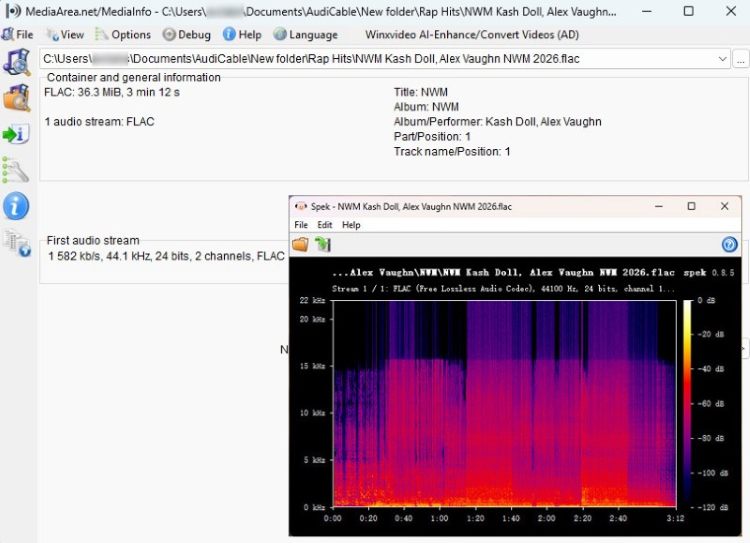Click '1 audio stream: FLAC' text
Viewport: 750px width, 543px height.
99,122
